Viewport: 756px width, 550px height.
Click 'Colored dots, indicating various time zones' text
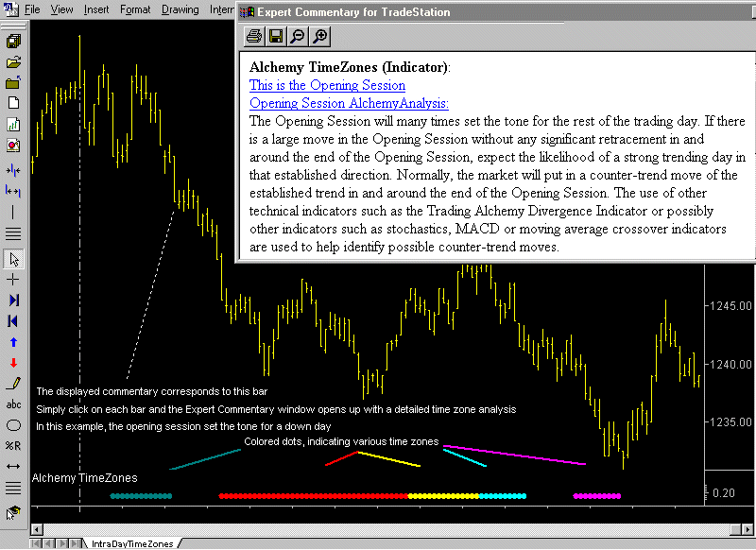(x=341, y=441)
